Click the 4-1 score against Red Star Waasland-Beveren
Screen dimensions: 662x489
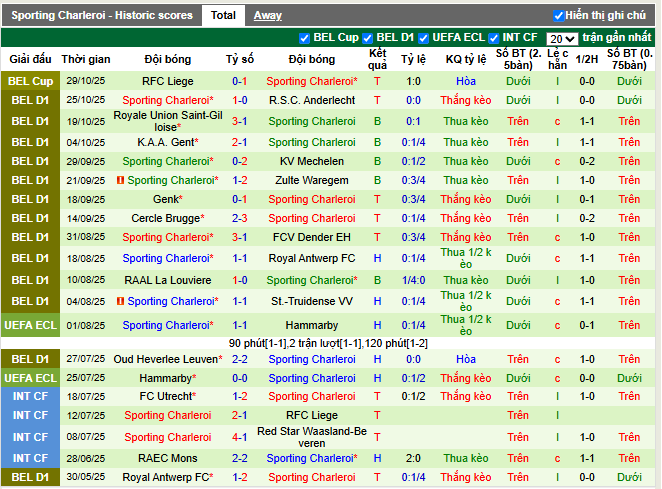click(x=240, y=437)
